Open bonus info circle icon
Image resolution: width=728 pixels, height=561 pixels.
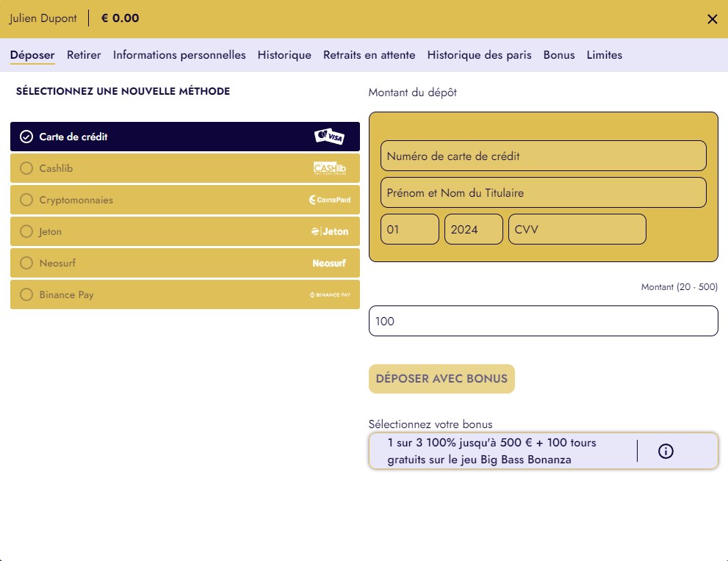coord(666,451)
